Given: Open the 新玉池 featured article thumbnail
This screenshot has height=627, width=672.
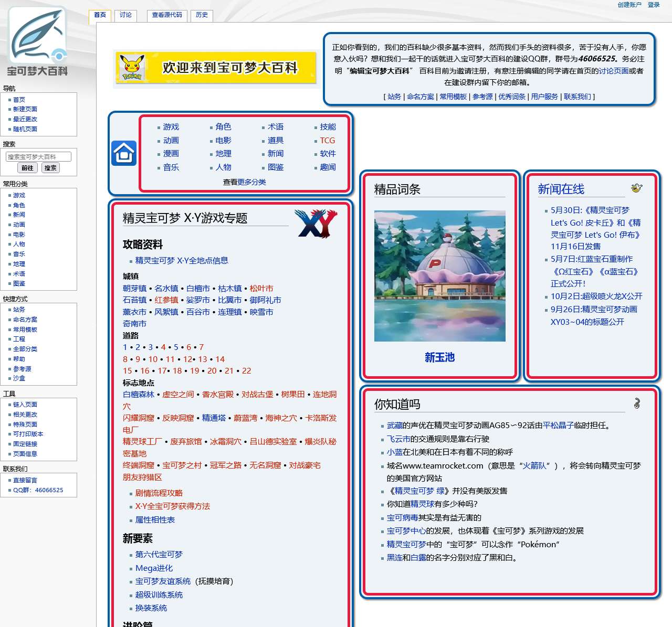Looking at the screenshot, I should tap(440, 276).
